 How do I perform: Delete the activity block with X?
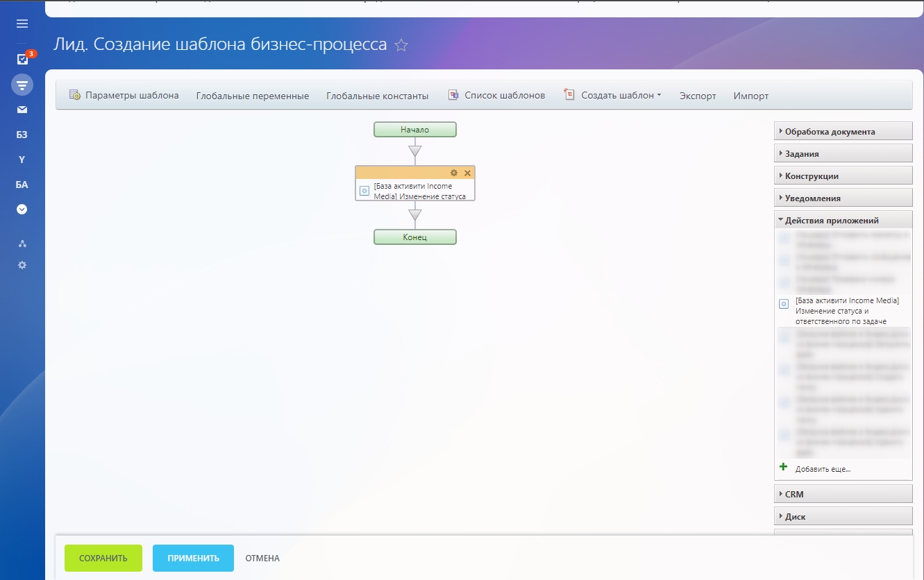(467, 173)
